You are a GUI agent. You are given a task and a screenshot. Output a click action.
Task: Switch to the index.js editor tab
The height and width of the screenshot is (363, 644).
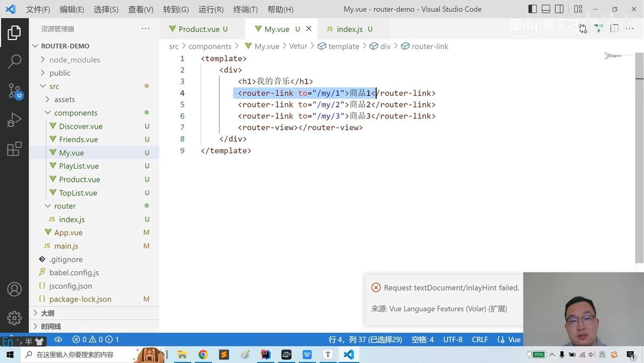click(349, 29)
